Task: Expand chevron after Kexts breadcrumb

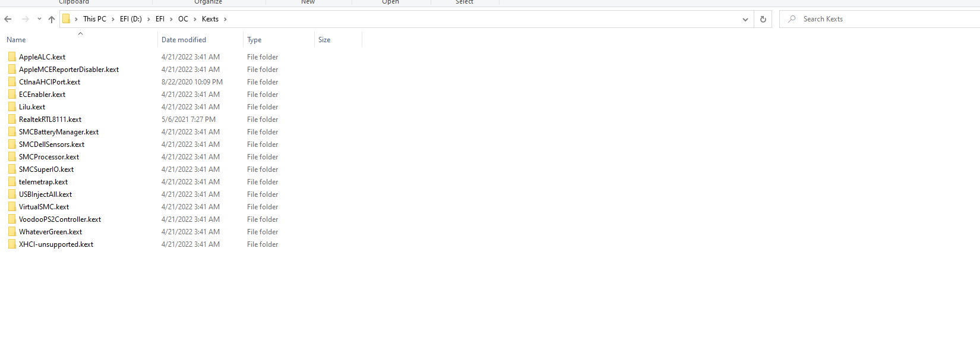Action: [225, 19]
